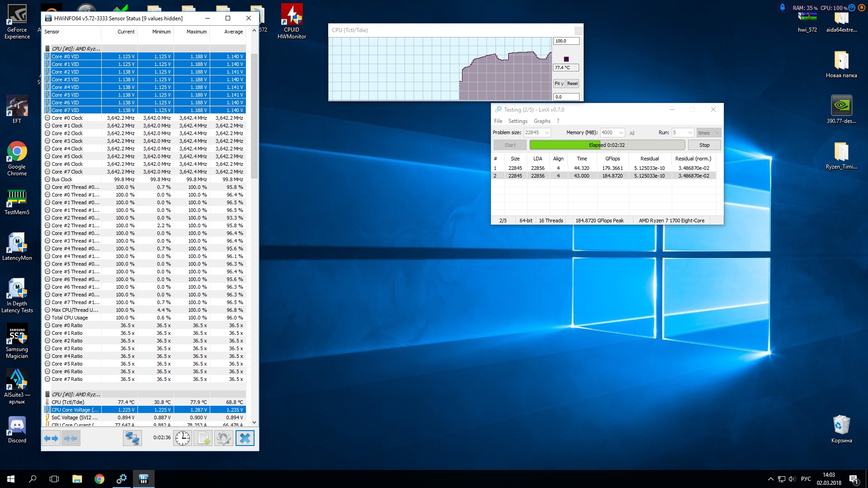The image size is (868, 488).
Task: Click the HWiNFO taskbar icon
Action: 143,479
